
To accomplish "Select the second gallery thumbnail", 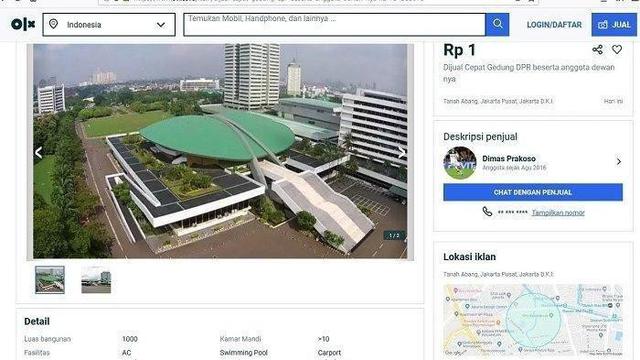I will (x=96, y=280).
